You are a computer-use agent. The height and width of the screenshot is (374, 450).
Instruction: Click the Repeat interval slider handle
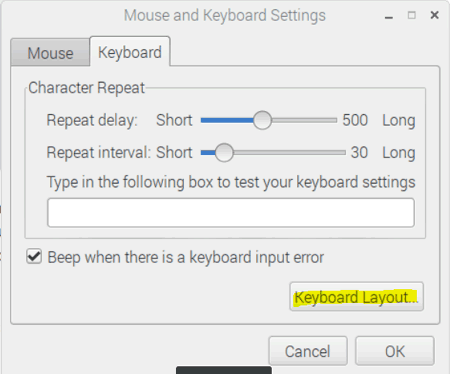(224, 153)
